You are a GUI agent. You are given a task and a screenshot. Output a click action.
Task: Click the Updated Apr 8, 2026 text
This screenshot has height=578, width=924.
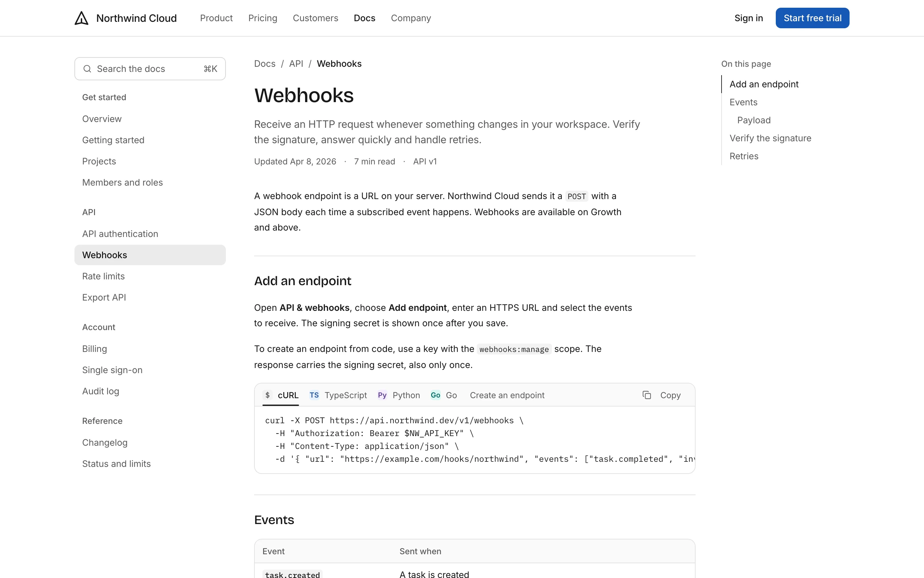click(x=295, y=161)
